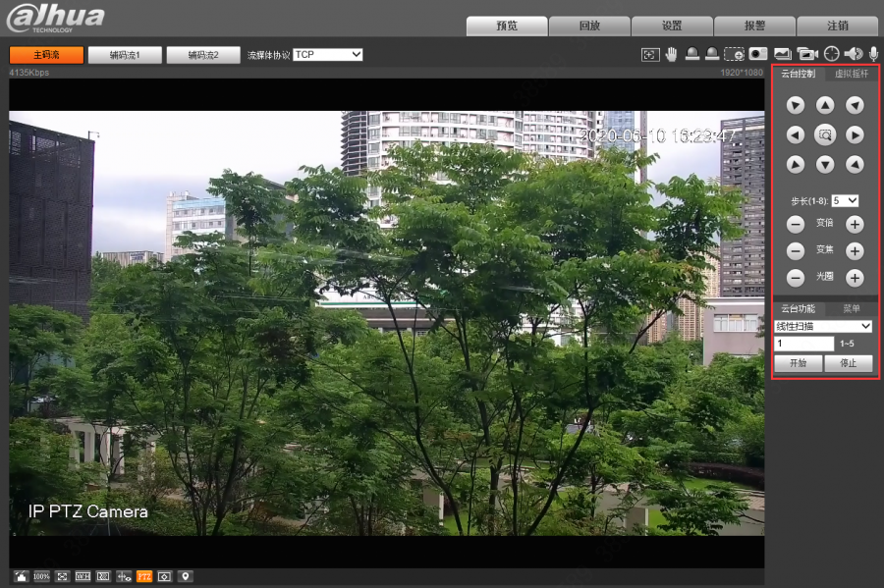Click the easy focus crosshair icon
884x588 pixels.
(x=832, y=54)
